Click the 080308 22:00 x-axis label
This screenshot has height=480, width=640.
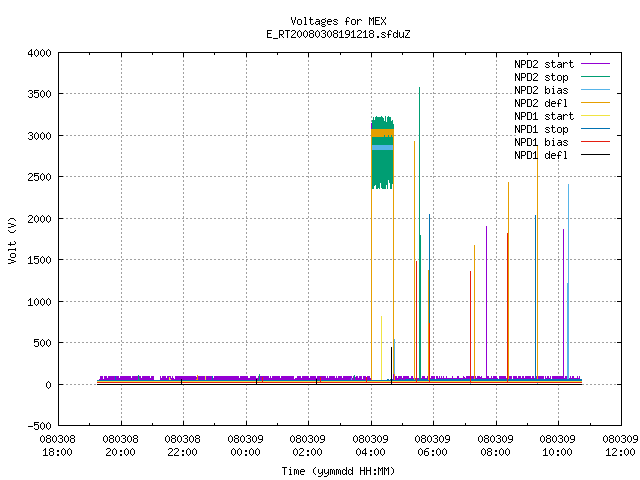(182, 445)
